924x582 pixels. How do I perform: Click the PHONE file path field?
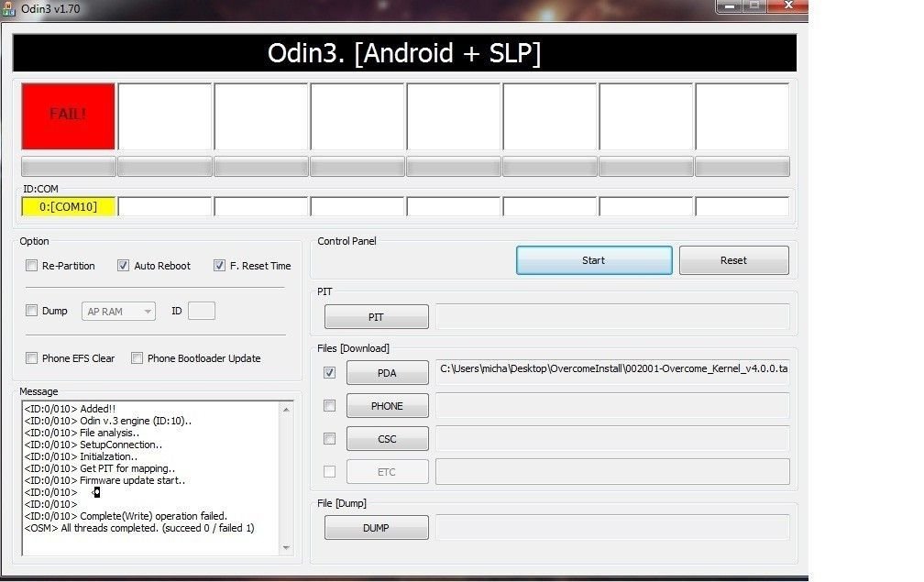point(612,406)
